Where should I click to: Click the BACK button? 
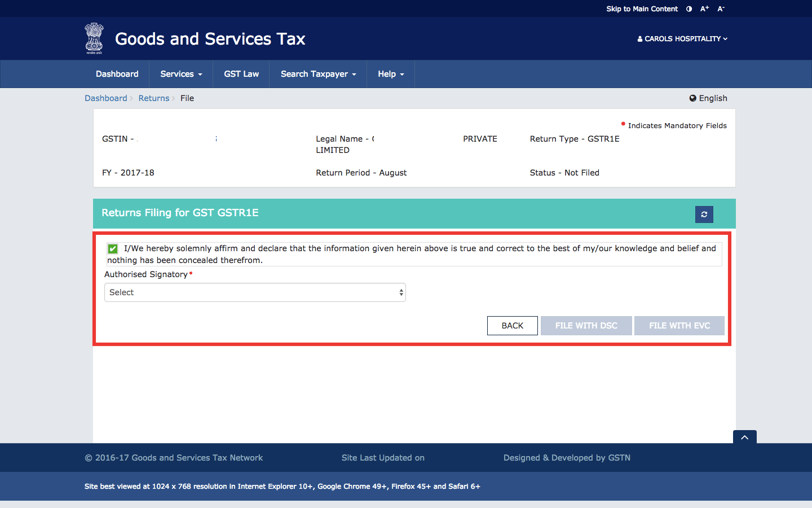point(512,326)
